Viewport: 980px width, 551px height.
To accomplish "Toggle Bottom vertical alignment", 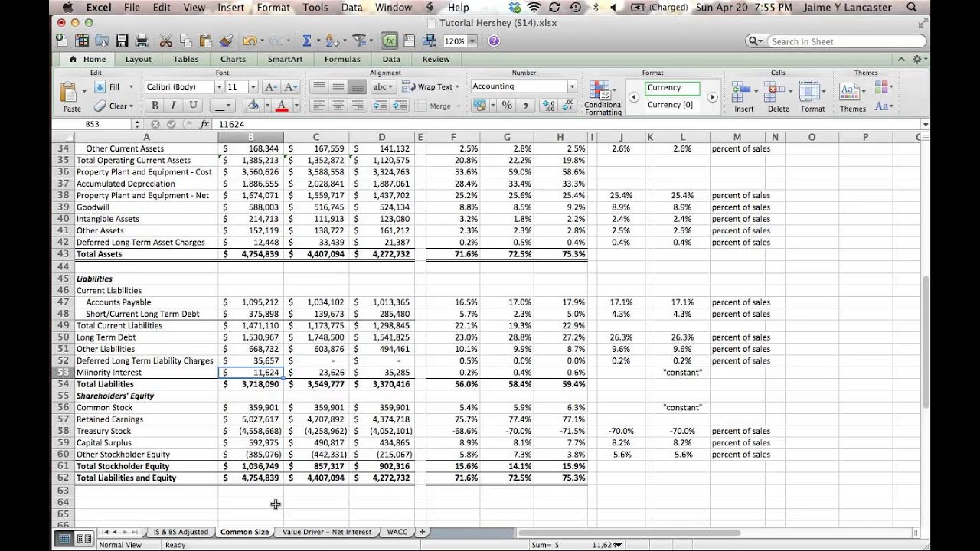I will [358, 87].
